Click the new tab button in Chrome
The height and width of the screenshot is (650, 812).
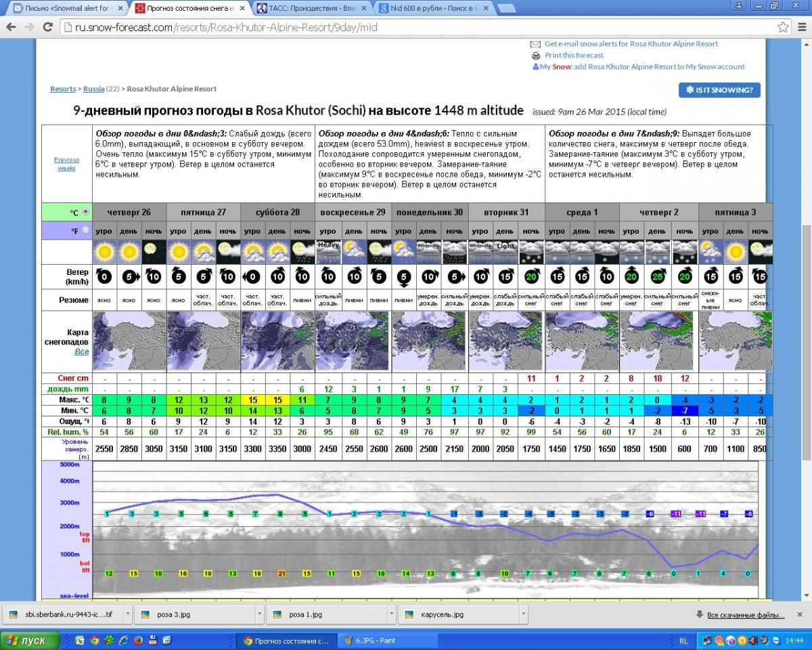[x=507, y=9]
